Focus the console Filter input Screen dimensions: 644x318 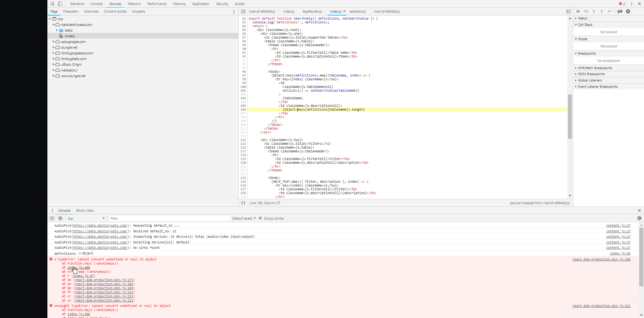169,218
